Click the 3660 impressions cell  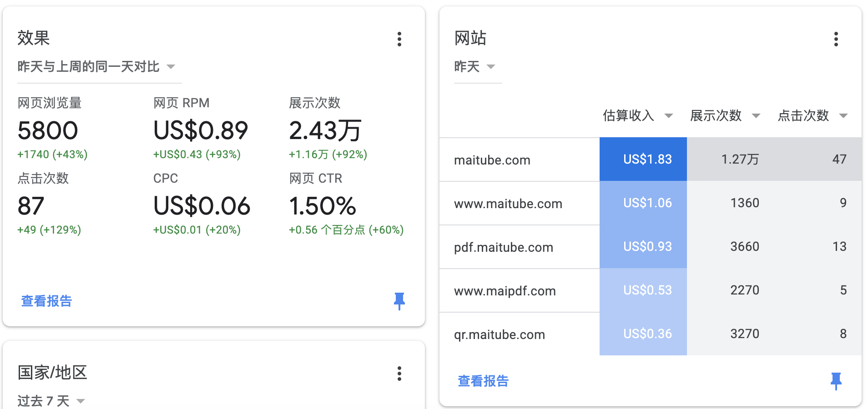tap(731, 246)
